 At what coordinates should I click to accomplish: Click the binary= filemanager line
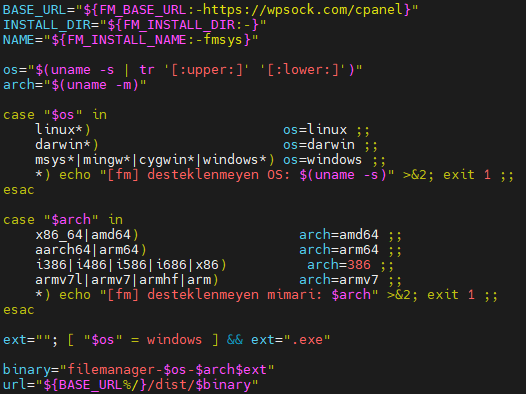click(x=139, y=370)
